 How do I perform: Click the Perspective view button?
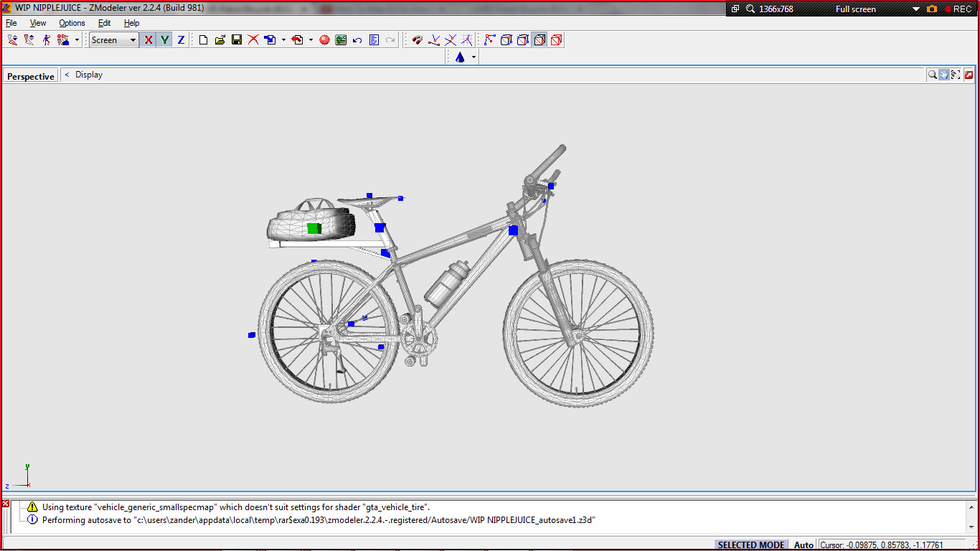pos(31,76)
